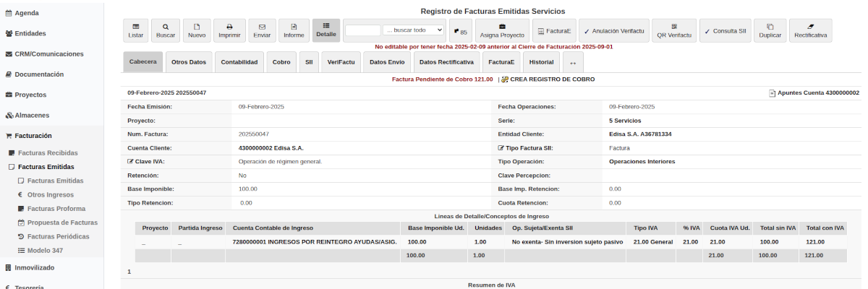Viewport: 868px width, 289px height.
Task: Click the search text input field
Action: (x=363, y=30)
